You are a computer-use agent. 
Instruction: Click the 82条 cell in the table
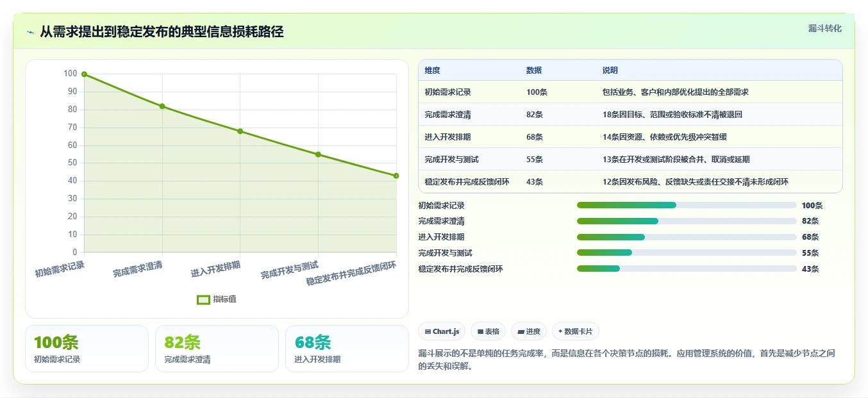tap(558, 115)
